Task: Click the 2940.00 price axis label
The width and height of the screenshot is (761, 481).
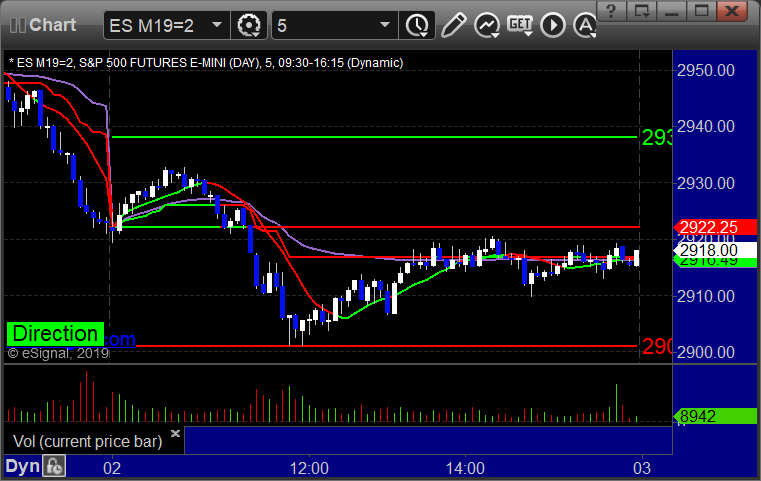Action: (x=706, y=127)
